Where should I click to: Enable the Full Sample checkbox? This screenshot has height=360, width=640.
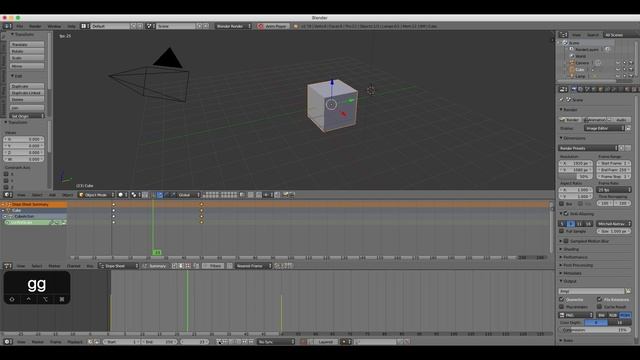click(x=562, y=231)
